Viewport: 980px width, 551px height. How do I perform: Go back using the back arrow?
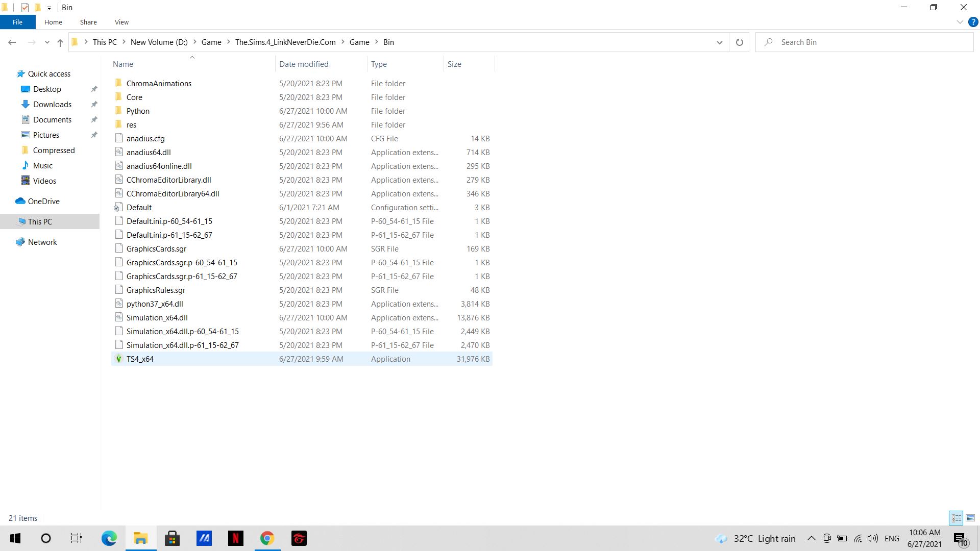coord(12,42)
